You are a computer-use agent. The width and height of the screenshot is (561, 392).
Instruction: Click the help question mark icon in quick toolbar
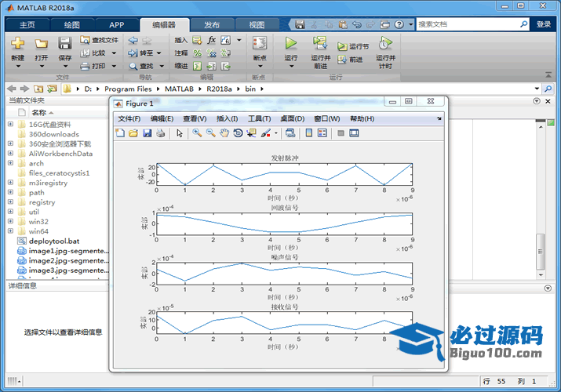coord(399,24)
